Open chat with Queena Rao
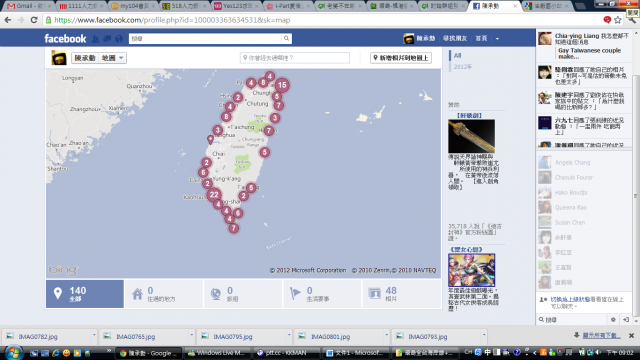The width and height of the screenshot is (640, 360). (x=584, y=208)
